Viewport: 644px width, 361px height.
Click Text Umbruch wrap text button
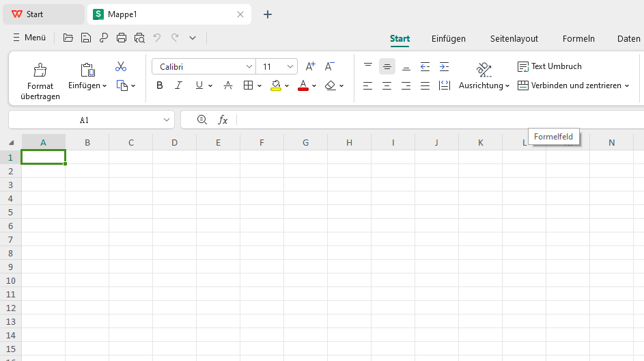(550, 66)
